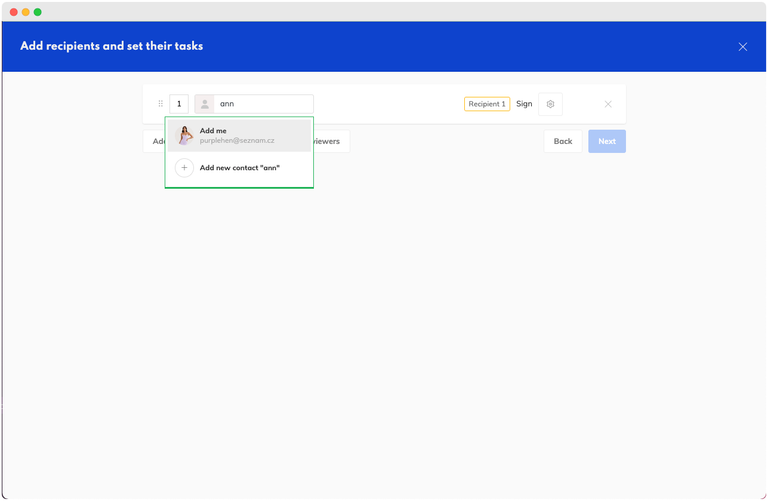This screenshot has width=768, height=501.
Task: Click the red macOS close window button
Action: pos(14,12)
